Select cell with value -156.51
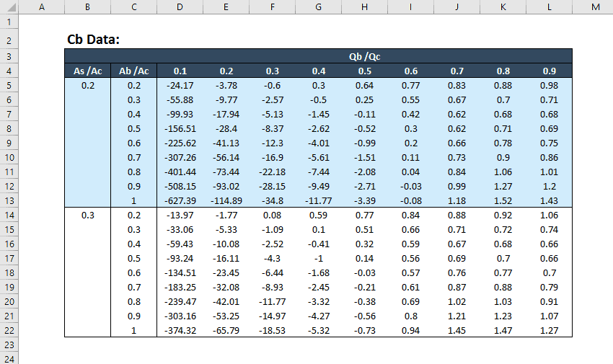This screenshot has width=613, height=364. [x=180, y=129]
